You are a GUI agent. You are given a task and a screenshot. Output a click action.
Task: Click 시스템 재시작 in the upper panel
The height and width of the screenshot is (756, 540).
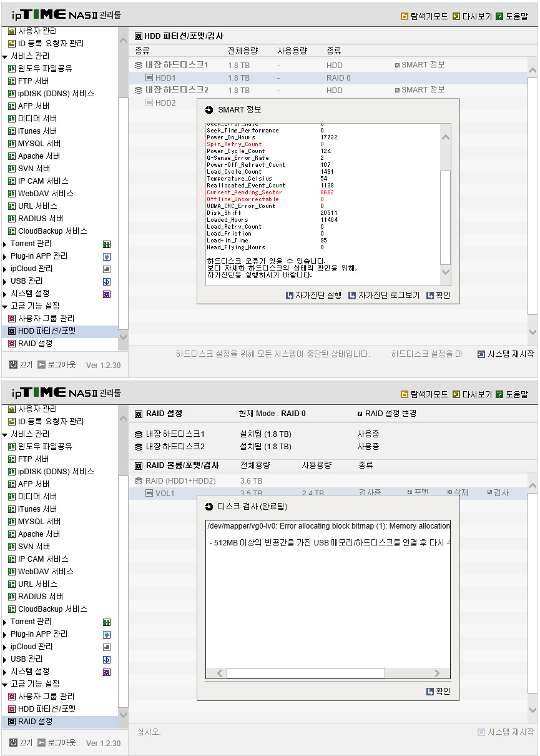506,354
